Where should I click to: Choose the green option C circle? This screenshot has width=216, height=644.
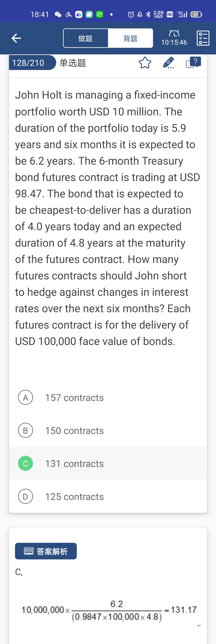pos(26,463)
